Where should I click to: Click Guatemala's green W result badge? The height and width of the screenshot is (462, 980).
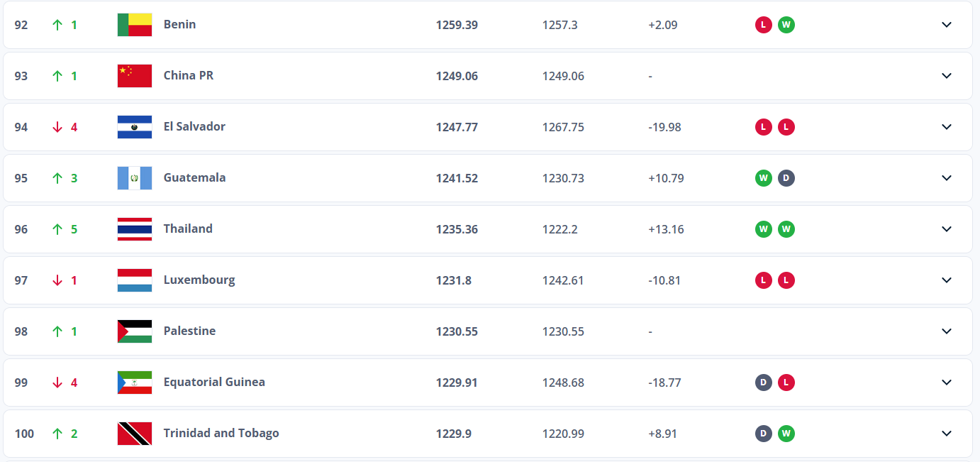(x=763, y=178)
